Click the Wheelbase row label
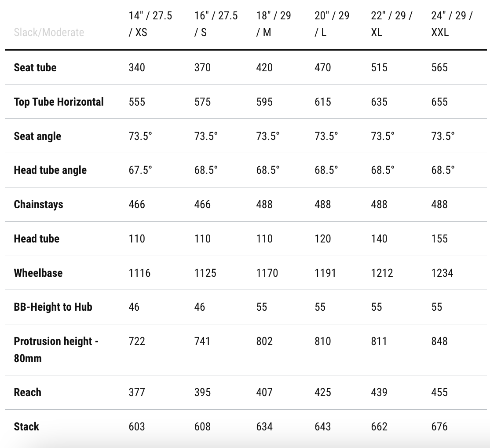The height and width of the screenshot is (448, 490). tap(38, 273)
